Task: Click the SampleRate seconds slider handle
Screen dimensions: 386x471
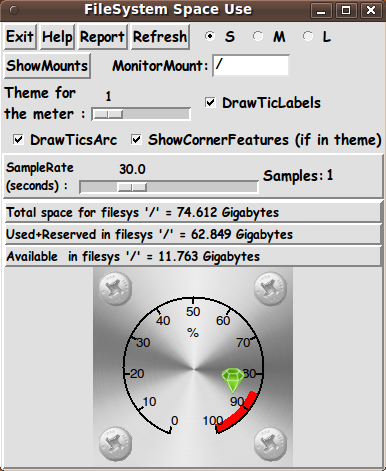Action: [132, 187]
